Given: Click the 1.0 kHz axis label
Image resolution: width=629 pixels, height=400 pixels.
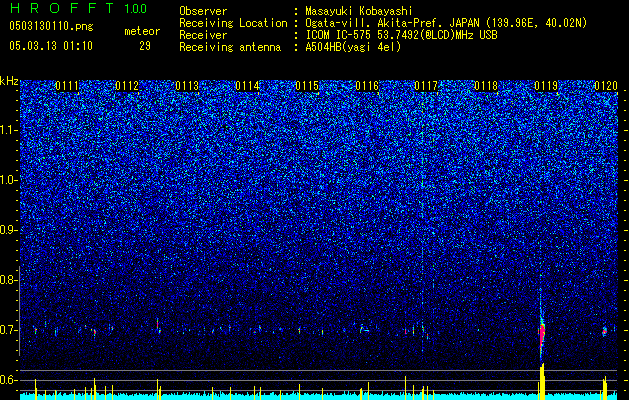Looking at the screenshot, I should point(9,180).
